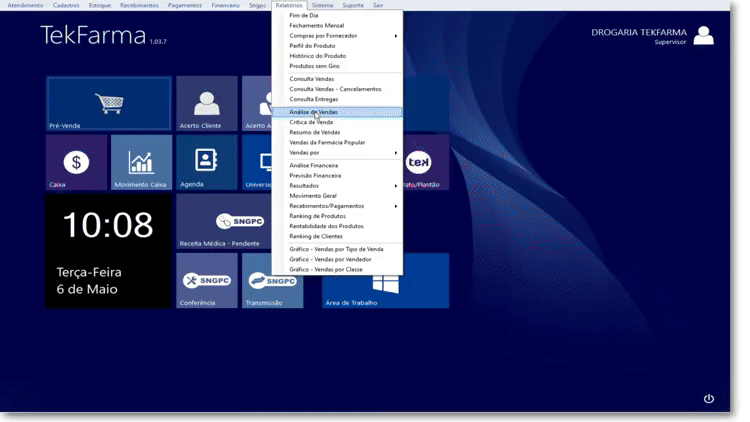The image size is (750, 422).
Task: Open the Área de Trabalho tile
Action: click(x=385, y=281)
